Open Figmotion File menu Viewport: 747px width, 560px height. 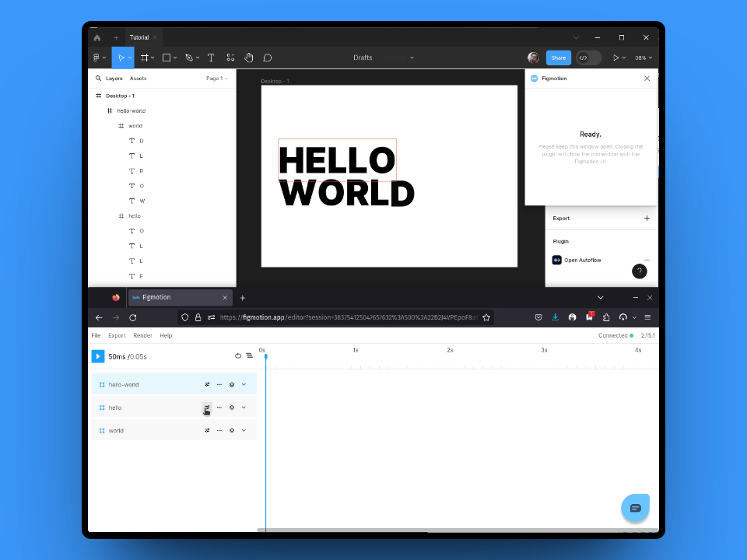click(x=96, y=336)
